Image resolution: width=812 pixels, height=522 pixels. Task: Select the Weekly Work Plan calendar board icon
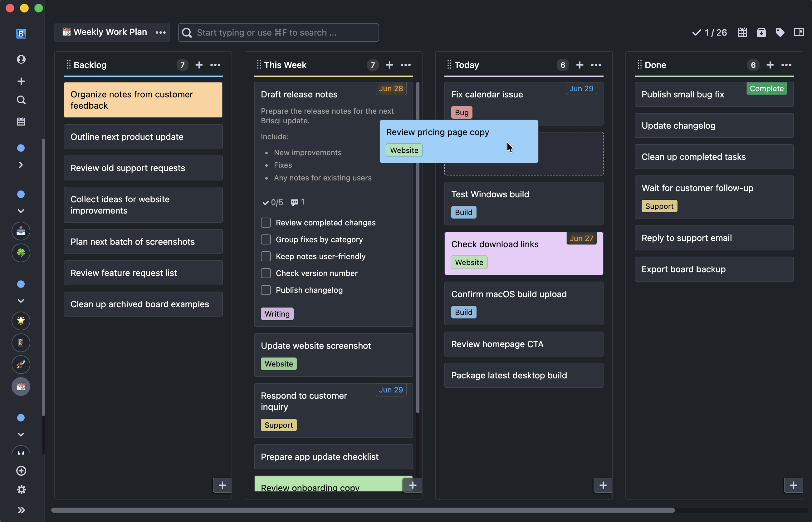21,387
